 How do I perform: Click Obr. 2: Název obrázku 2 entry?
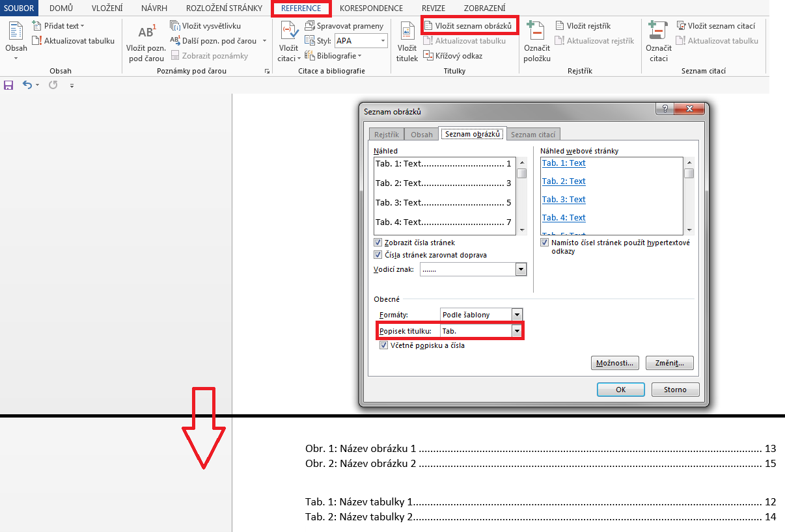click(540, 464)
